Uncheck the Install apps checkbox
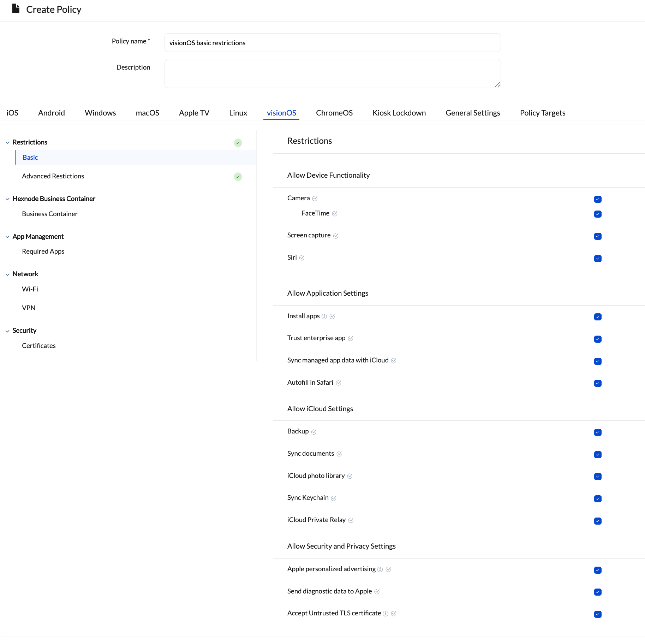 [598, 317]
